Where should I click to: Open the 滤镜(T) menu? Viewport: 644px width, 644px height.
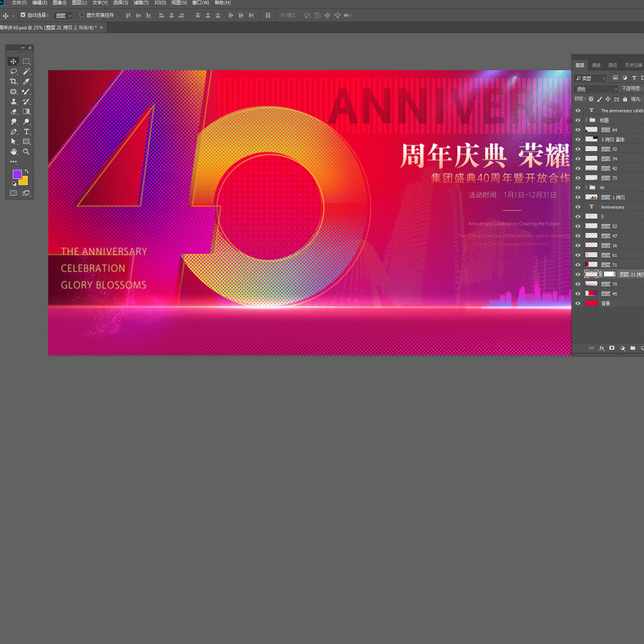point(141,3)
